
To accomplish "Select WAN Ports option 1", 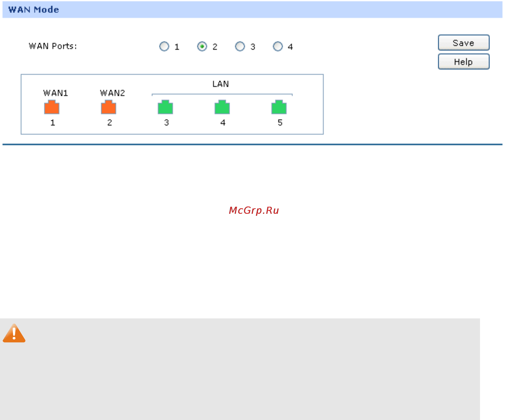I will pos(164,46).
